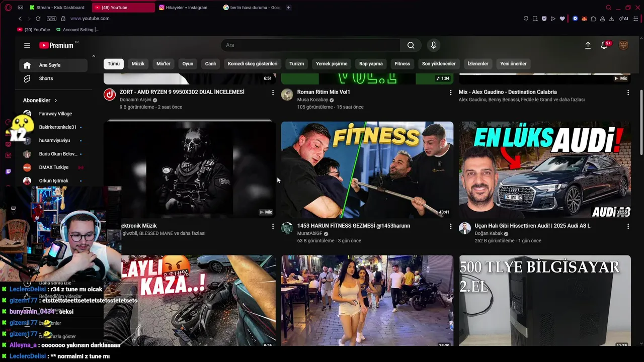Switch to berlin hava durumu Google tab
The height and width of the screenshot is (362, 644).
click(x=252, y=8)
